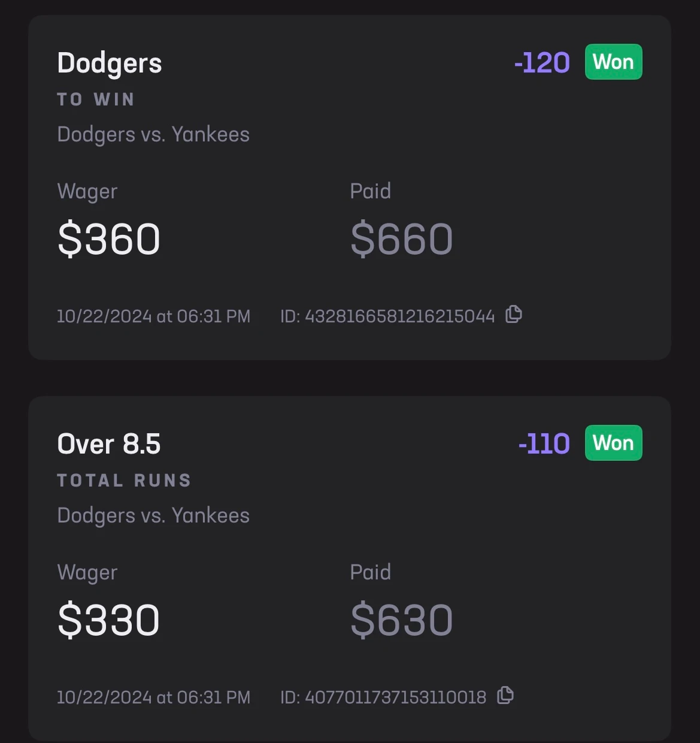Click the TOTAL RUNS bet type label
Image resolution: width=700 pixels, height=743 pixels.
[x=124, y=480]
